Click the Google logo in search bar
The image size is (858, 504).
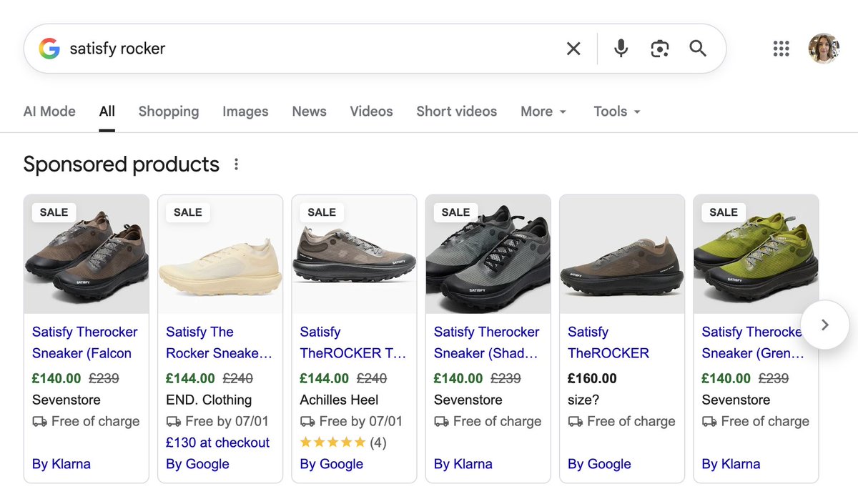[49, 49]
